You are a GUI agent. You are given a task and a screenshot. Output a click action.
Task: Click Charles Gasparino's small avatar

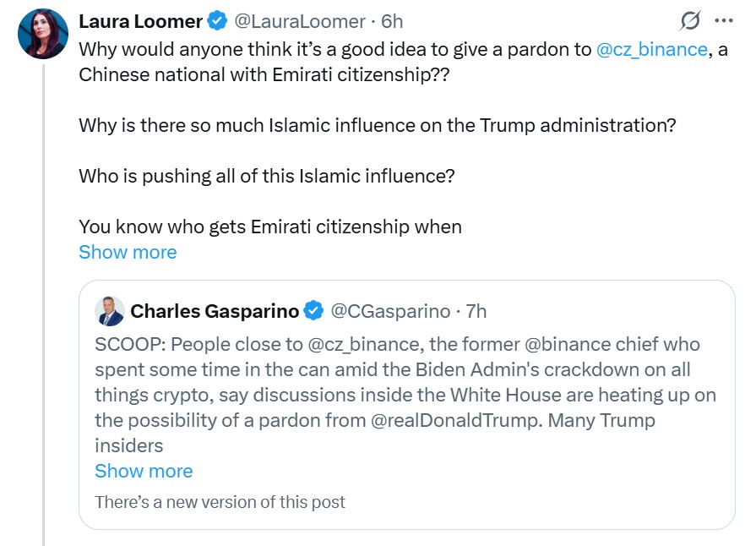(x=110, y=311)
